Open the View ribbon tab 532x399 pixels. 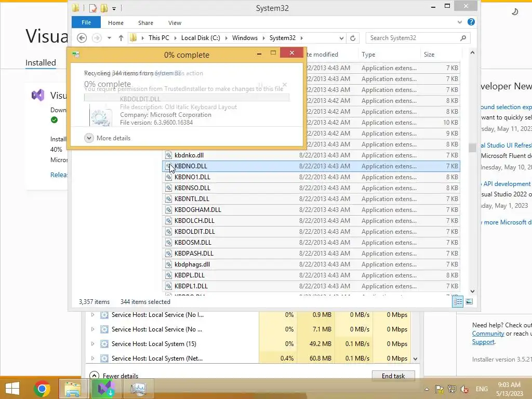(x=175, y=23)
